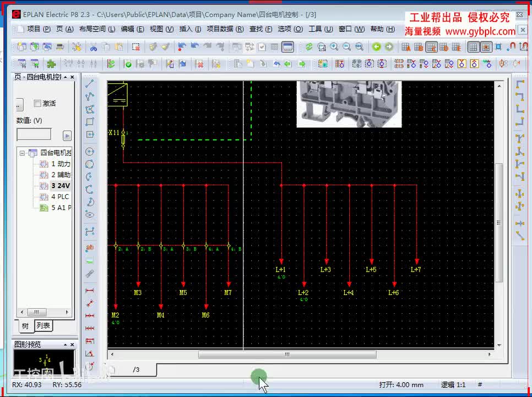This screenshot has height=397, width=532.
Task: Insert T-node connection symbol on right toolbar
Action: click(x=520, y=138)
